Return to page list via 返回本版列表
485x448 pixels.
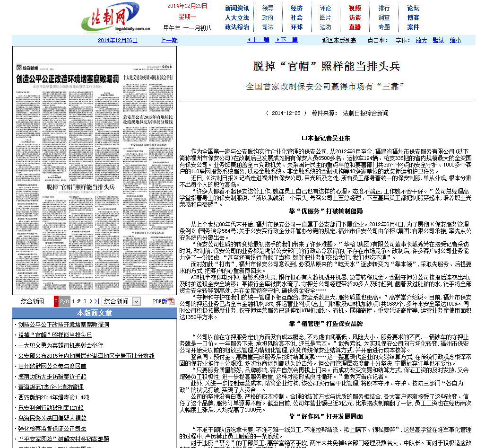pos(339,40)
